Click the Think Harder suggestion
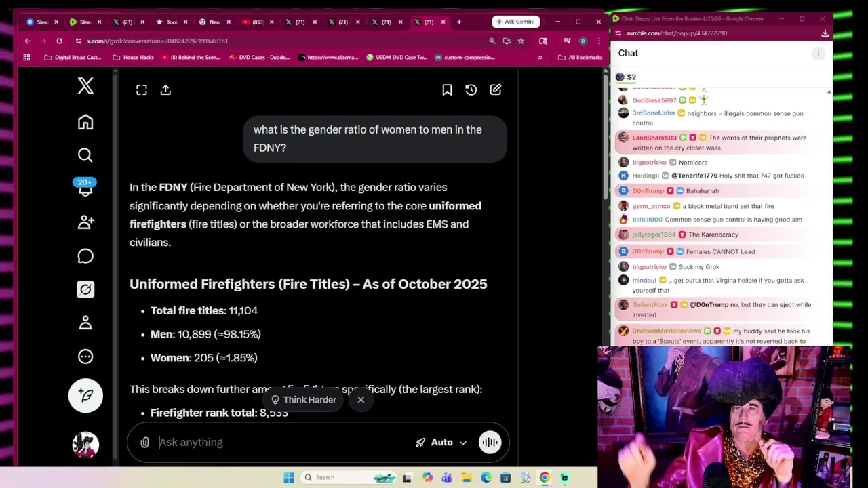This screenshot has height=488, width=868. [303, 400]
